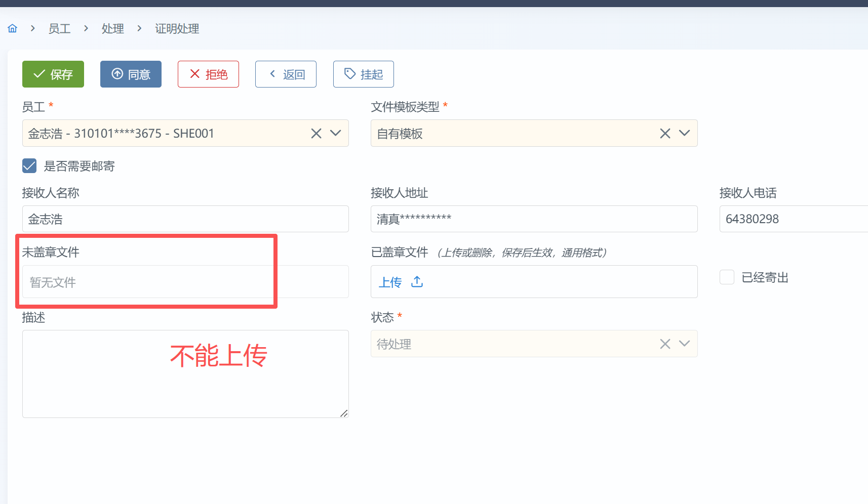This screenshot has width=868, height=504.
Task: Navigate to 员工 in the breadcrumb
Action: (x=59, y=29)
